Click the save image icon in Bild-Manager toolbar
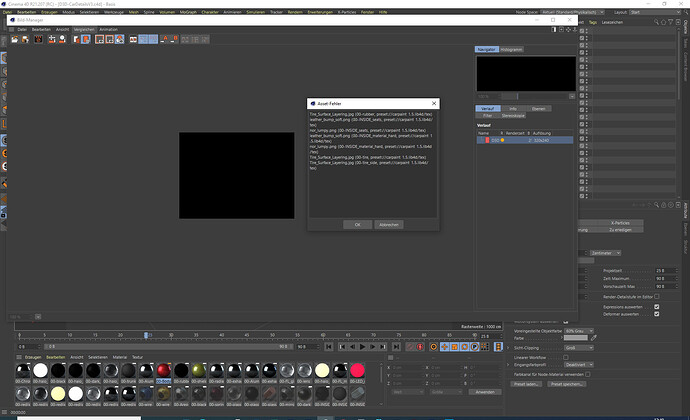690x420 pixels. coord(25,40)
